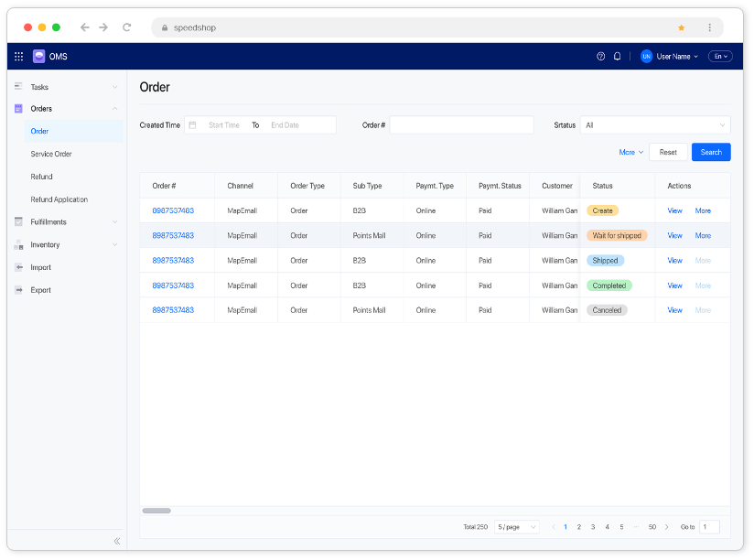This screenshot has height=560, width=754.
Task: Open the User Name account menu
Action: coord(670,57)
